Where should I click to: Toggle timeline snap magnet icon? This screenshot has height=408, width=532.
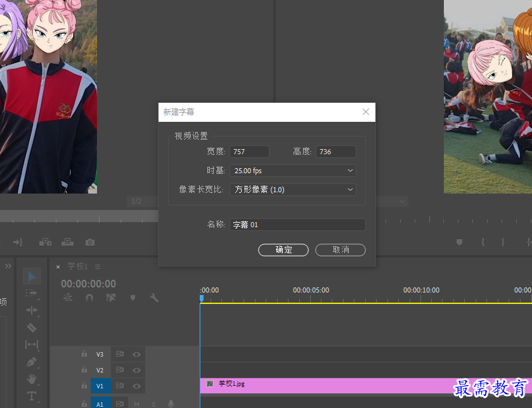(x=89, y=298)
